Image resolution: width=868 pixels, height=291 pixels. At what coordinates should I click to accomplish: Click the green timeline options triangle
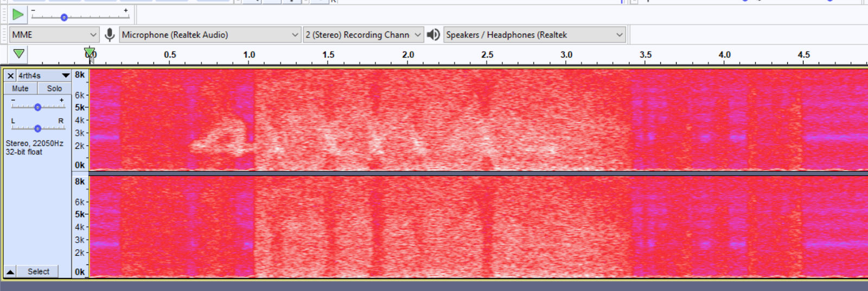18,54
